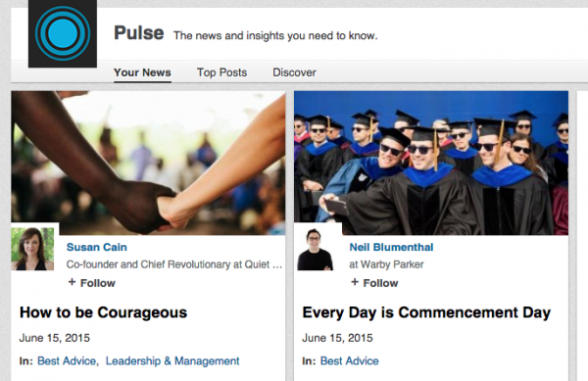Click the Pulse logo icon
Image resolution: width=588 pixels, height=381 pixels.
click(x=63, y=33)
